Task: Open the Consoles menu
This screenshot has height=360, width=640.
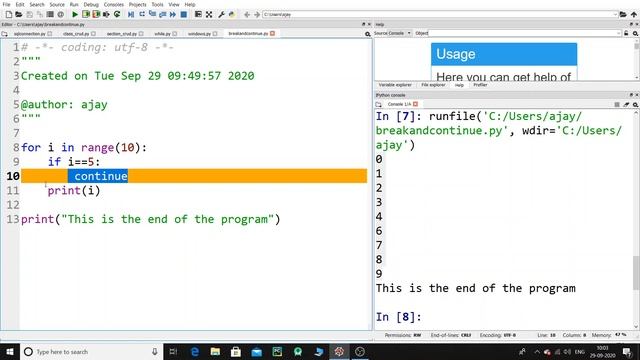Action: coord(113,4)
